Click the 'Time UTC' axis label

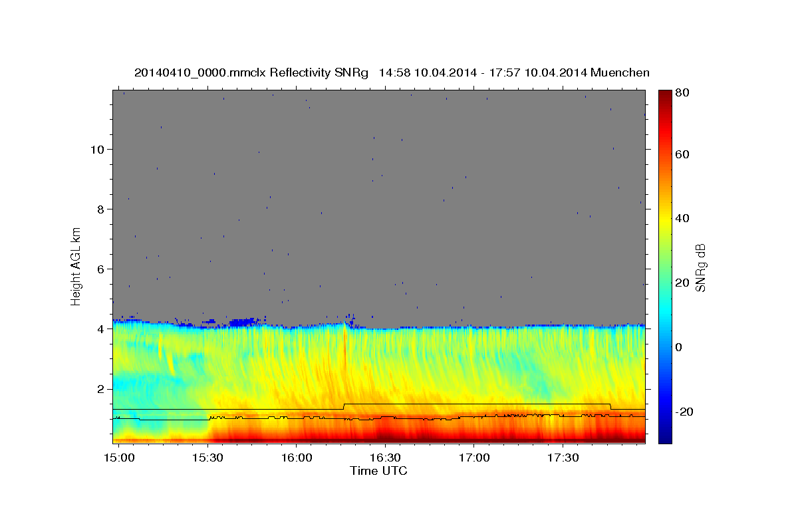378,471
